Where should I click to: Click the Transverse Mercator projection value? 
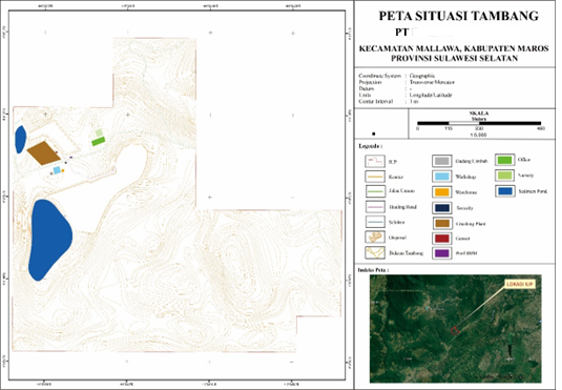432,82
